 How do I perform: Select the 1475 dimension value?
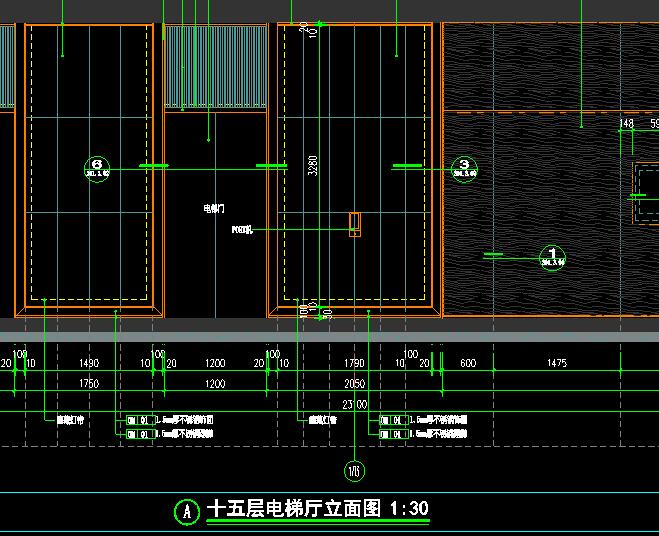click(x=557, y=364)
